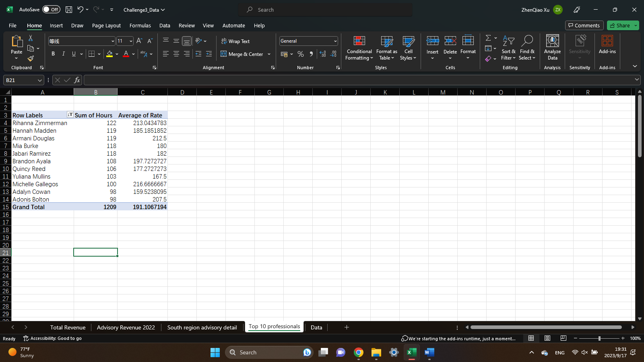The image size is (644, 362).
Task: Expand the number format General dropdown
Action: click(335, 41)
